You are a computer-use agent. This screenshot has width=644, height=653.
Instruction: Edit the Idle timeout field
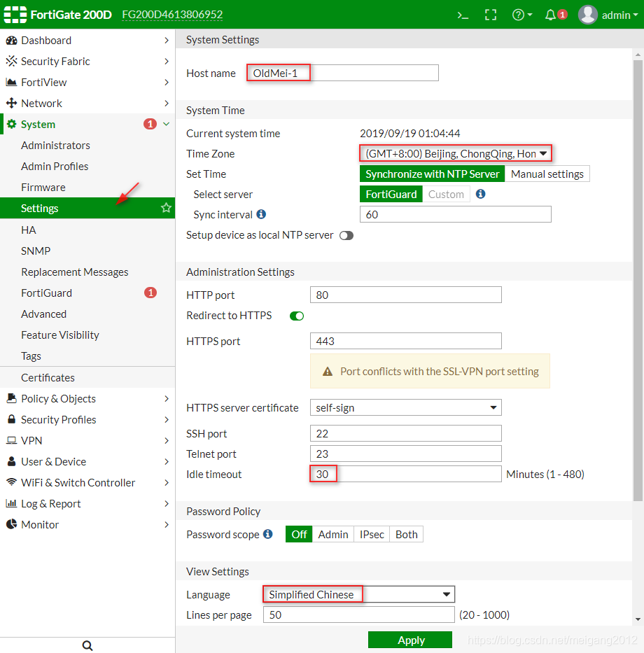(x=406, y=474)
